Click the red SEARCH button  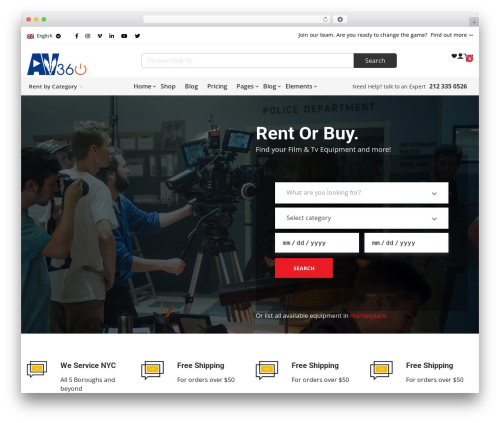coord(304,268)
